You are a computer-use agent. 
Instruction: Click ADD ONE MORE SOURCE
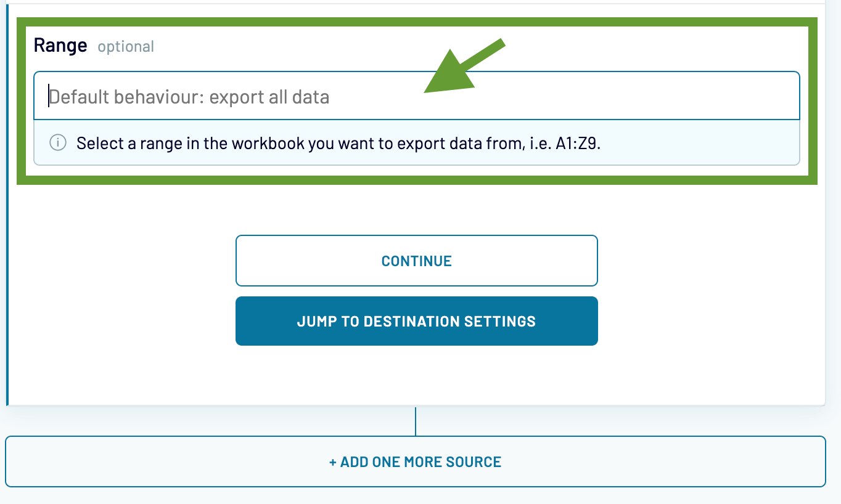pyautogui.click(x=416, y=461)
